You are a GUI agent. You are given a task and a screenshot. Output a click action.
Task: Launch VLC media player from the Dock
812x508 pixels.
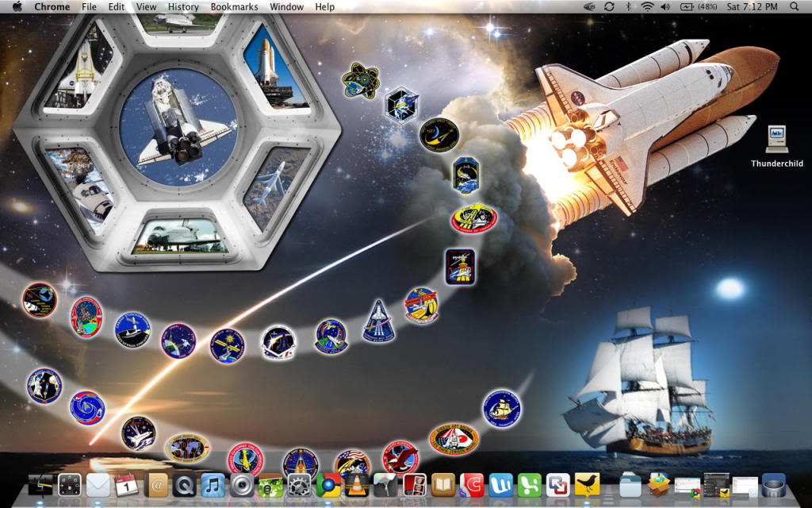coord(357,485)
